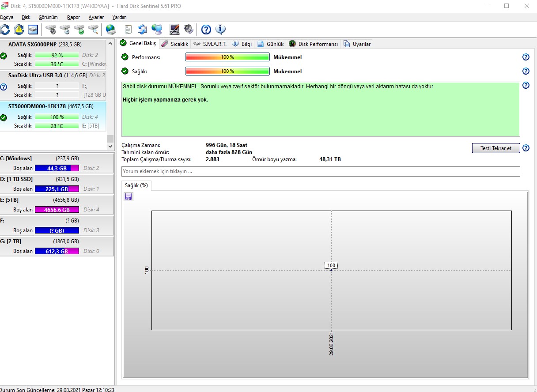Click the disk with green checkmark icon
The image size is (537, 392).
pos(79,30)
